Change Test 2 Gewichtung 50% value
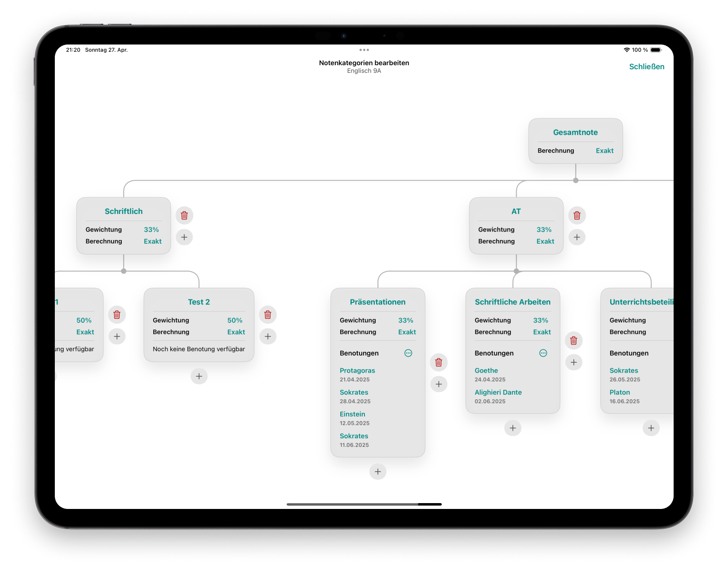The height and width of the screenshot is (571, 728). [x=235, y=320]
